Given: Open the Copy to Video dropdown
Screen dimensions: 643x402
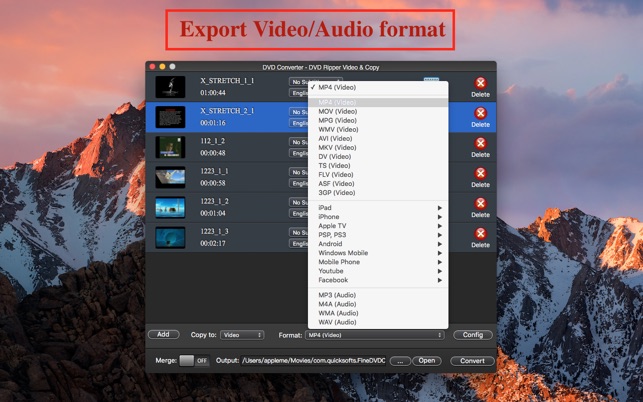Looking at the screenshot, I should (242, 335).
